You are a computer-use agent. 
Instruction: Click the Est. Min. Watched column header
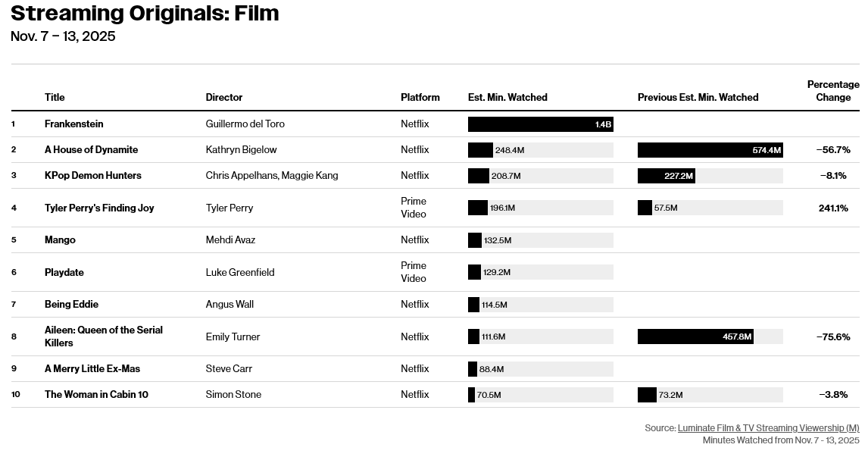pos(507,97)
